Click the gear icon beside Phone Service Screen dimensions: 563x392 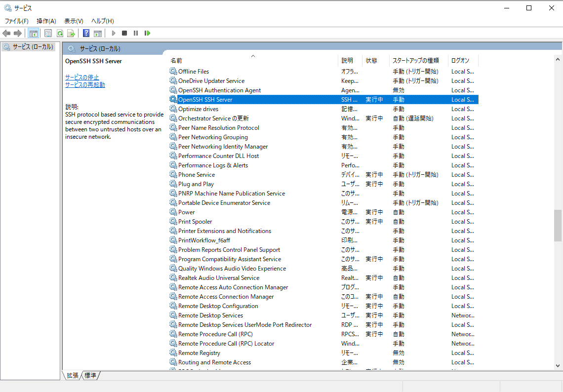pyautogui.click(x=173, y=174)
